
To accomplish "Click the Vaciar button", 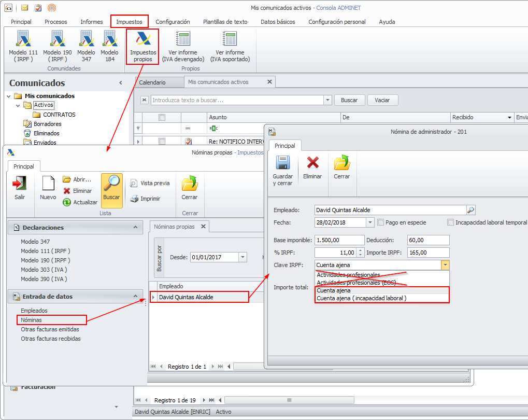I will (x=382, y=100).
